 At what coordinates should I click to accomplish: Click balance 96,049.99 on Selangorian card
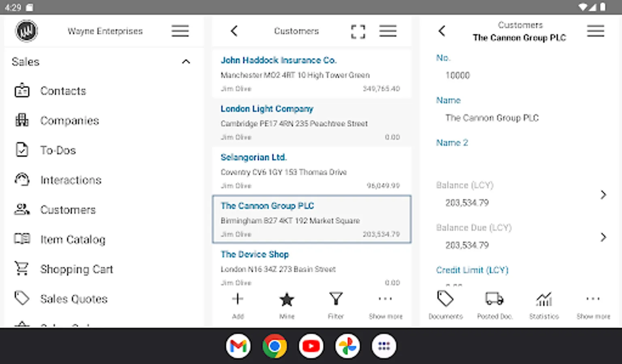[x=383, y=186]
